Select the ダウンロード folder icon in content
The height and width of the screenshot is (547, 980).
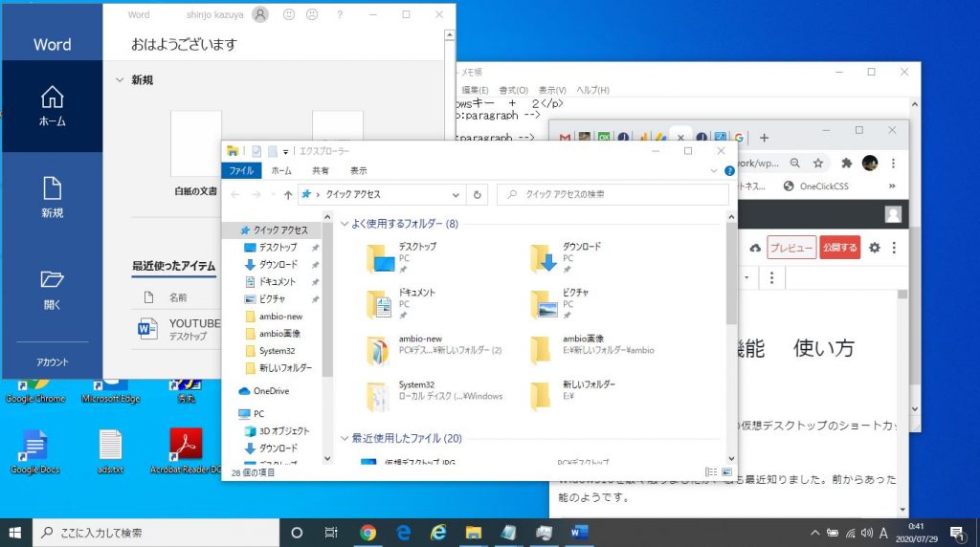click(x=544, y=258)
